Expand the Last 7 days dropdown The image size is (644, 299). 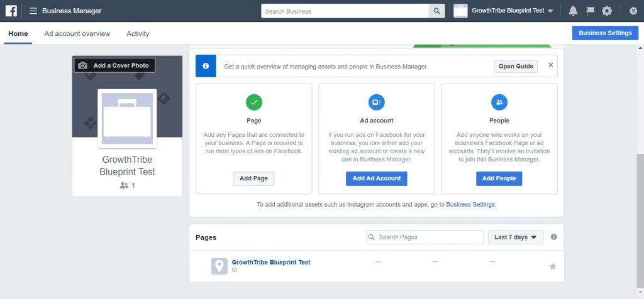click(516, 237)
